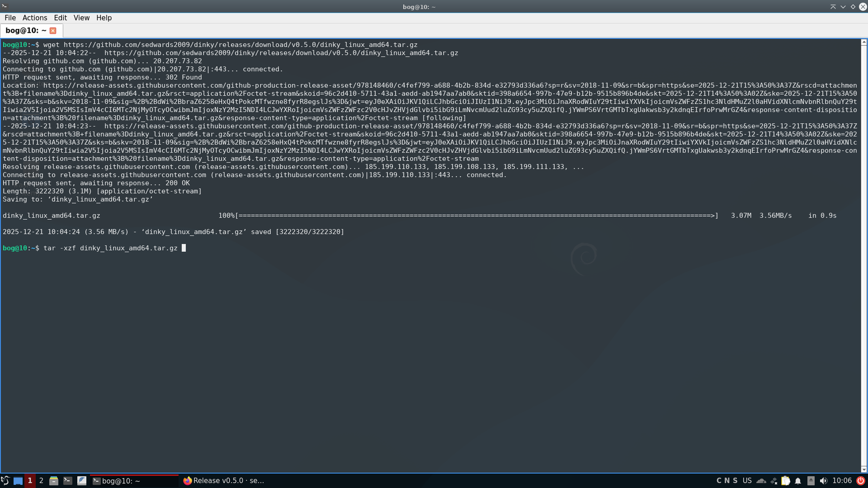868x488 pixels.
Task: Click the 'Length: 3222320 (3.1M)' line
Action: 102,191
